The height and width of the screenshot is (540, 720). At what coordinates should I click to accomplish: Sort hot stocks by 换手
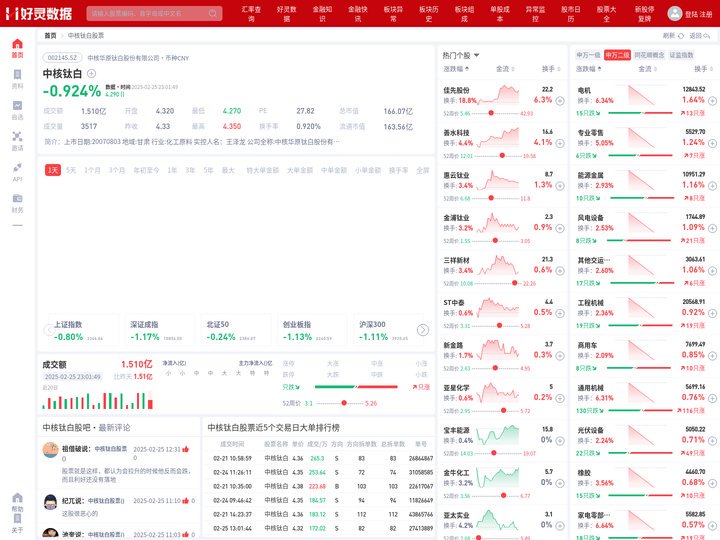pos(551,69)
